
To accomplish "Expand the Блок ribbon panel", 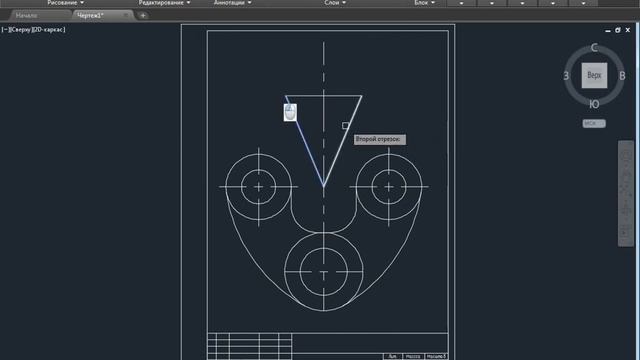I will point(424,2).
